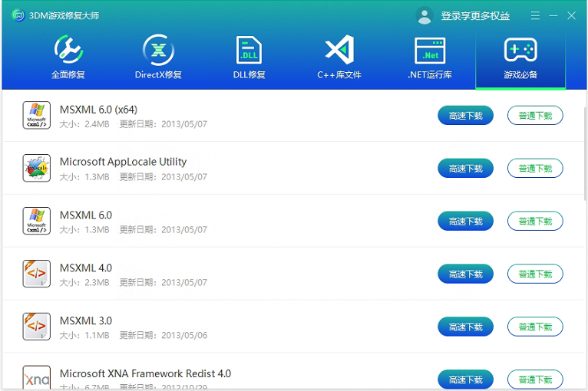Click the 3DM游戏修复大师 title text
This screenshot has height=391, width=588.
click(x=64, y=16)
